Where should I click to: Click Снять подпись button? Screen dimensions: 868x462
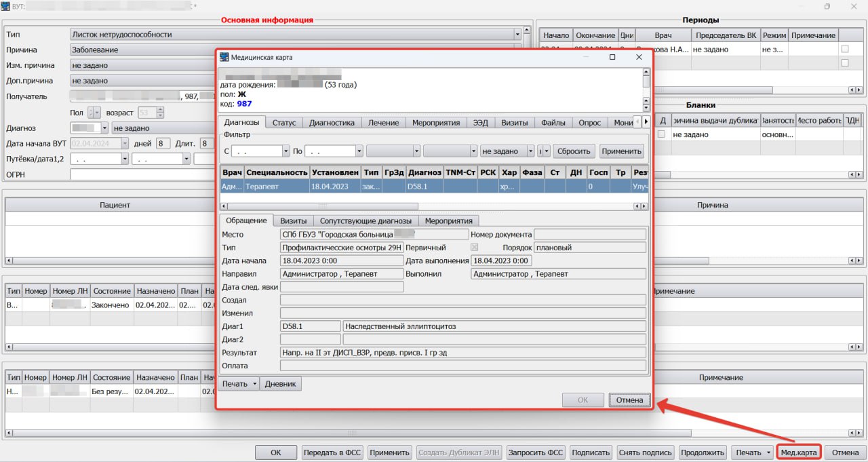(x=646, y=453)
